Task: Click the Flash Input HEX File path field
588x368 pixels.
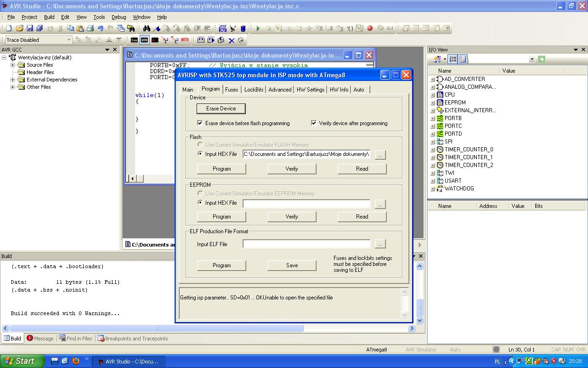Action: (306, 154)
